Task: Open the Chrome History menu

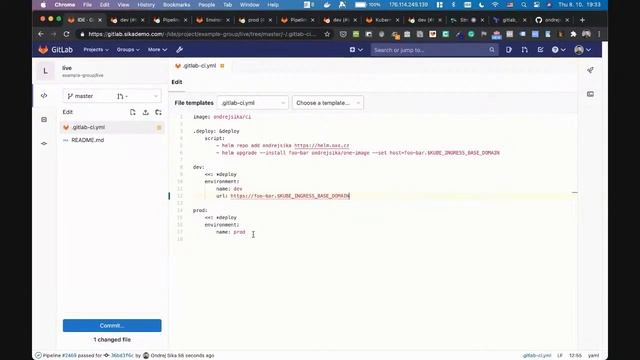Action: coord(146,5)
